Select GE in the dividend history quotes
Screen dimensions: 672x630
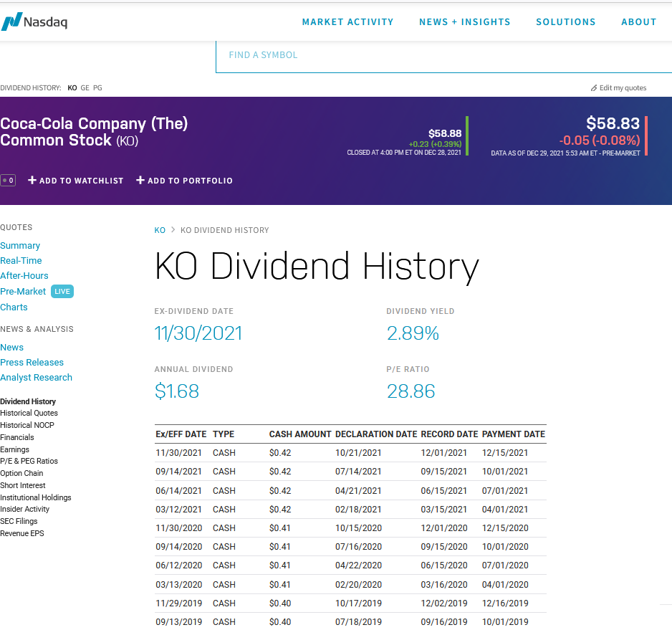(x=85, y=88)
